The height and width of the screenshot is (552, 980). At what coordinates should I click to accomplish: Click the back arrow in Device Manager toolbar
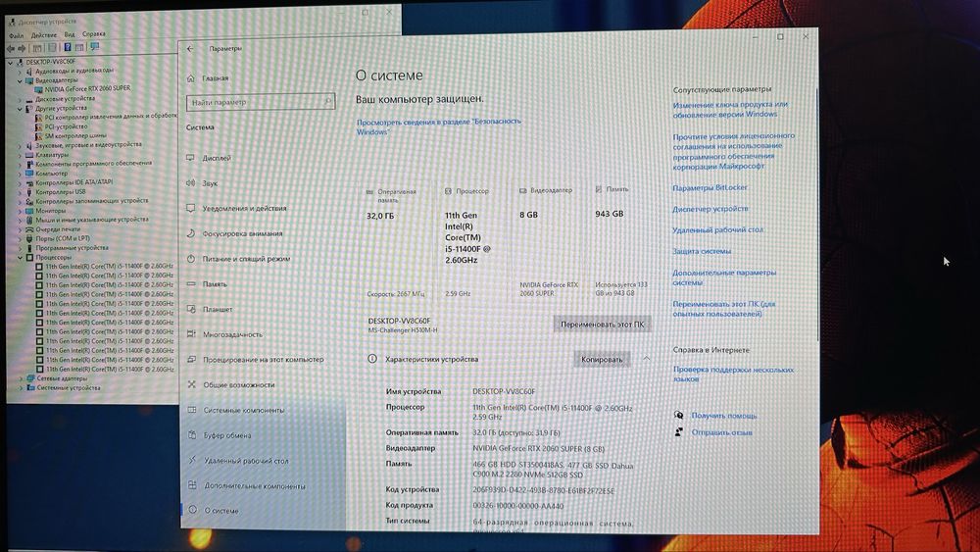(x=11, y=48)
